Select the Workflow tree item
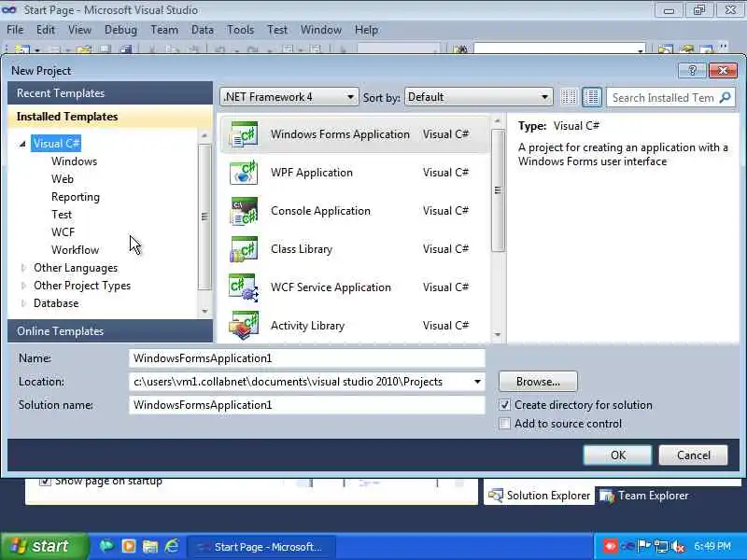Screen dimensions: 747x560 (76, 250)
